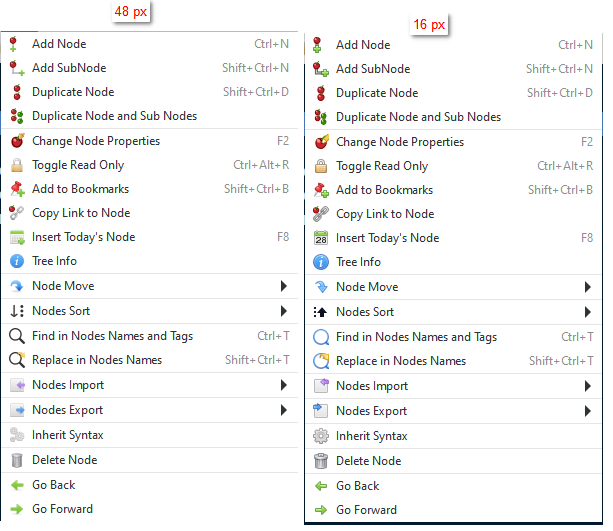613x531 pixels.
Task: Expand Nodes Sort submenu arrow in right menu
Action: tap(588, 312)
